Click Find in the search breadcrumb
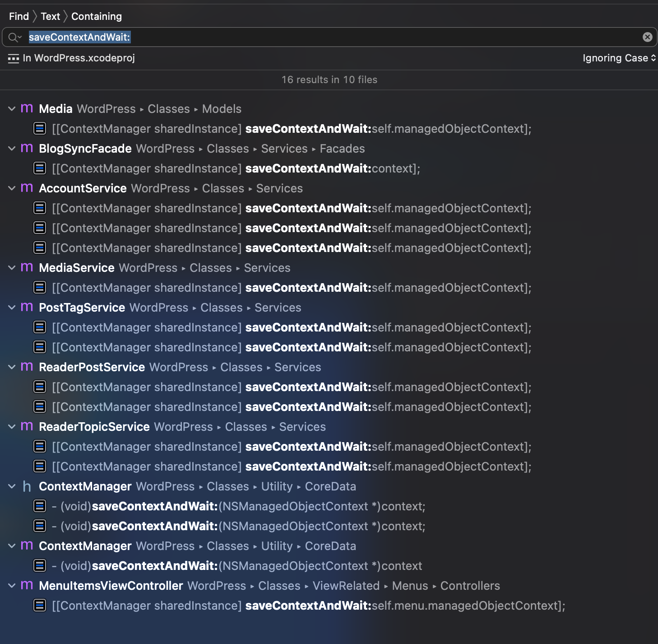Screen dimensions: 658x644 click(x=19, y=16)
